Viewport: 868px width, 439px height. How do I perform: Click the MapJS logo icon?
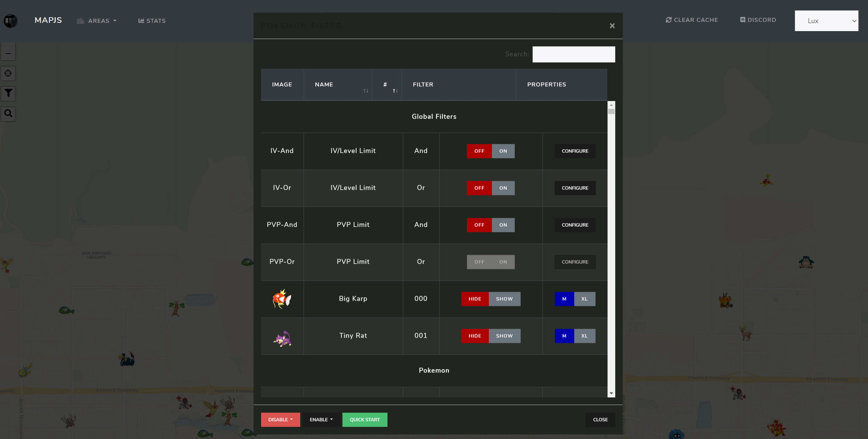[x=10, y=21]
